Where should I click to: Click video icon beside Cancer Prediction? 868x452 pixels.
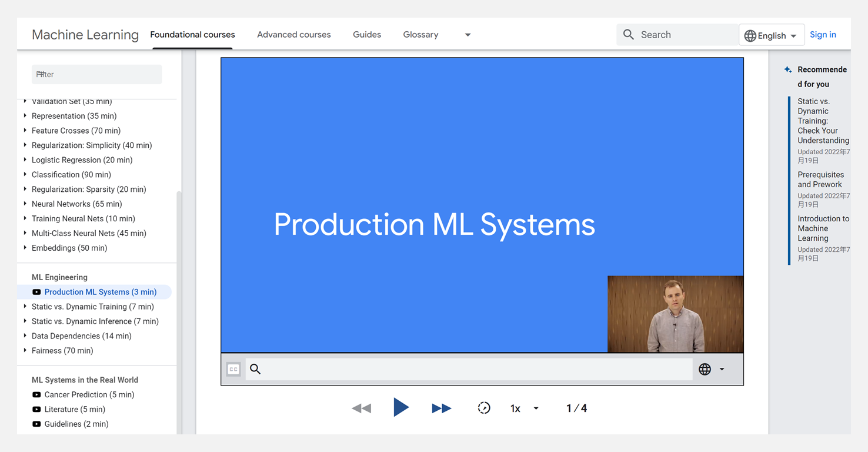tap(36, 395)
